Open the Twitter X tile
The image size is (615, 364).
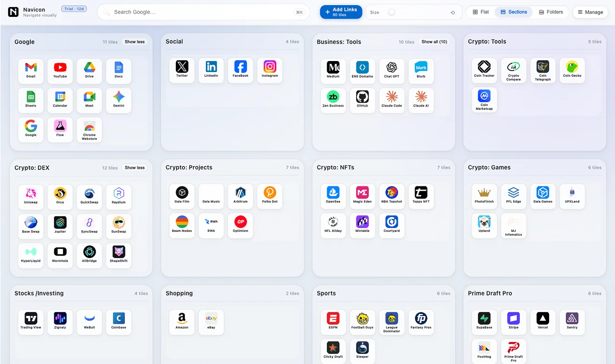(x=182, y=71)
